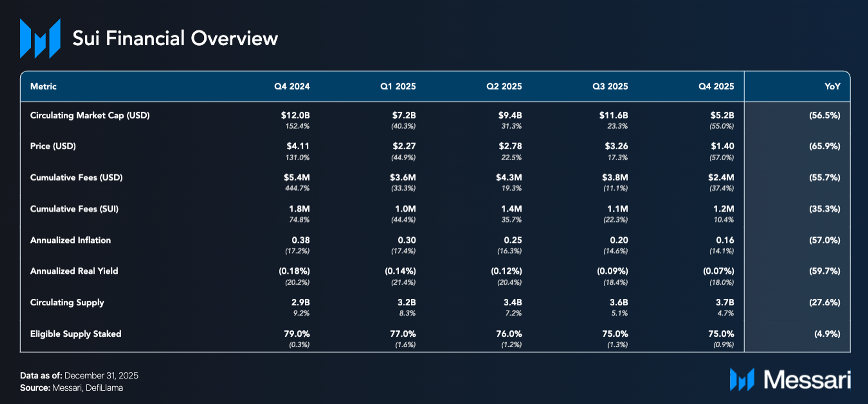Click the 'Eligible Supply Staked' row label

point(76,334)
